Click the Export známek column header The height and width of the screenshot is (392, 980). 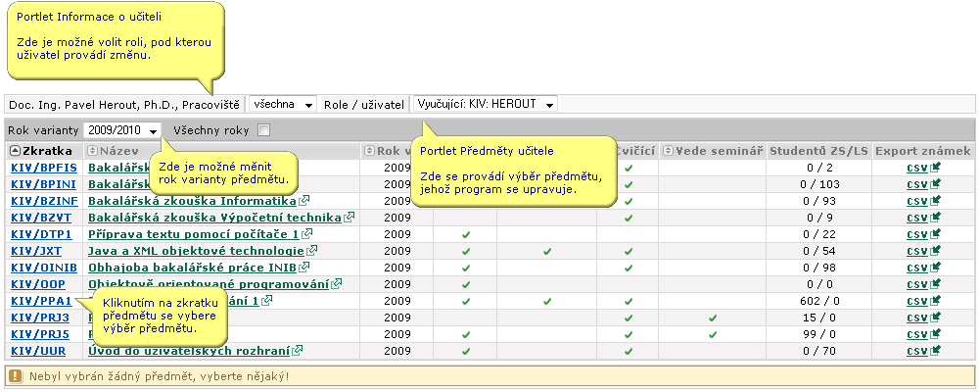pyautogui.click(x=923, y=151)
